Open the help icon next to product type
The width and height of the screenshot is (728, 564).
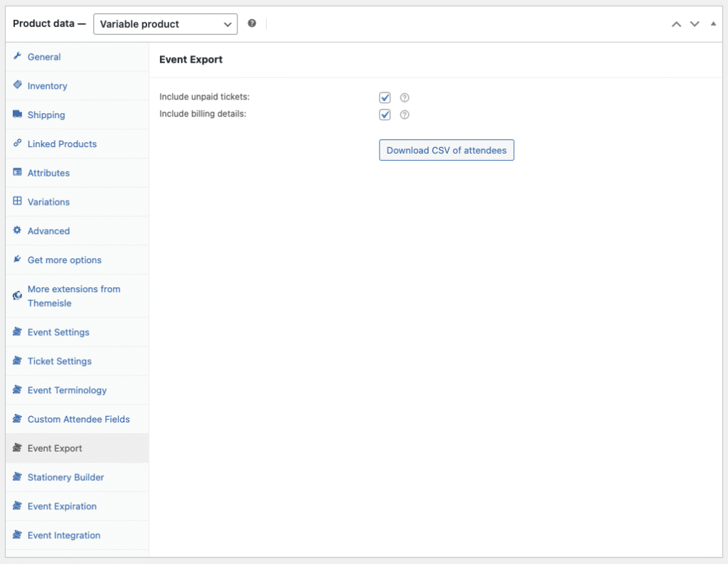coord(252,23)
